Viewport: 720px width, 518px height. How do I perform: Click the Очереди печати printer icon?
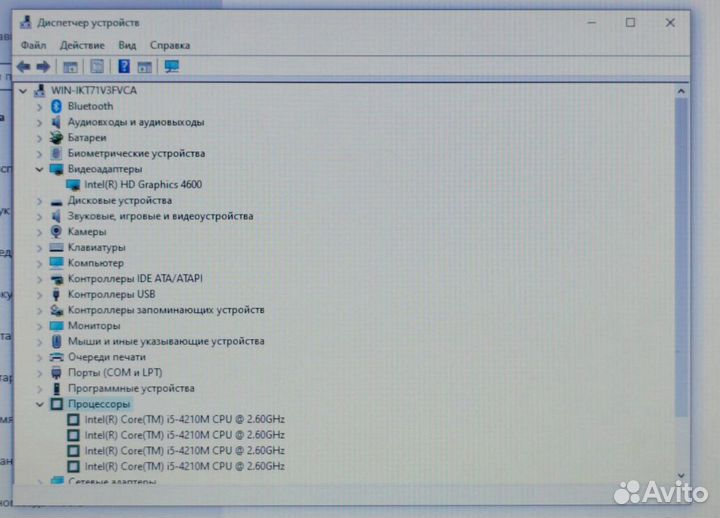[56, 357]
